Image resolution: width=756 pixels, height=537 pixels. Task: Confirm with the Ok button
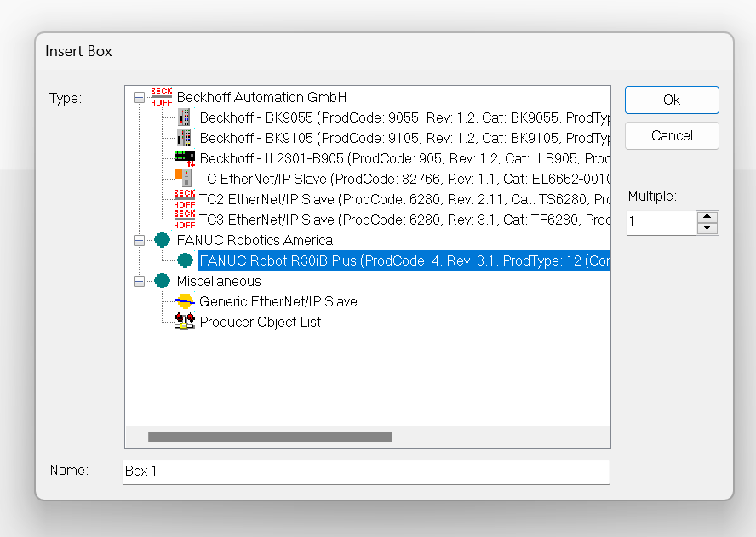672,100
